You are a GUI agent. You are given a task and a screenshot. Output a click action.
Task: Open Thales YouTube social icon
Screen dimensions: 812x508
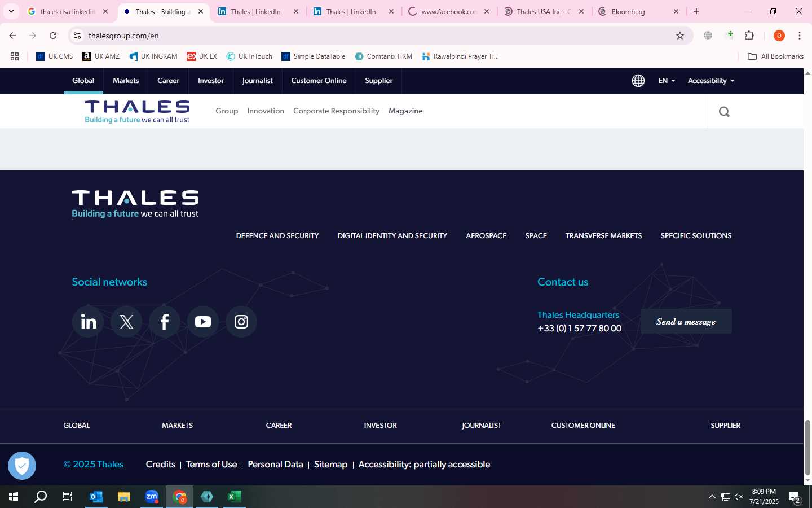(x=203, y=322)
